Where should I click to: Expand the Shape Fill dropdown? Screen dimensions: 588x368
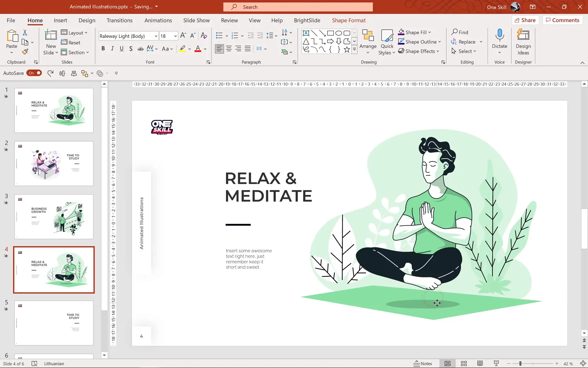[x=430, y=32]
